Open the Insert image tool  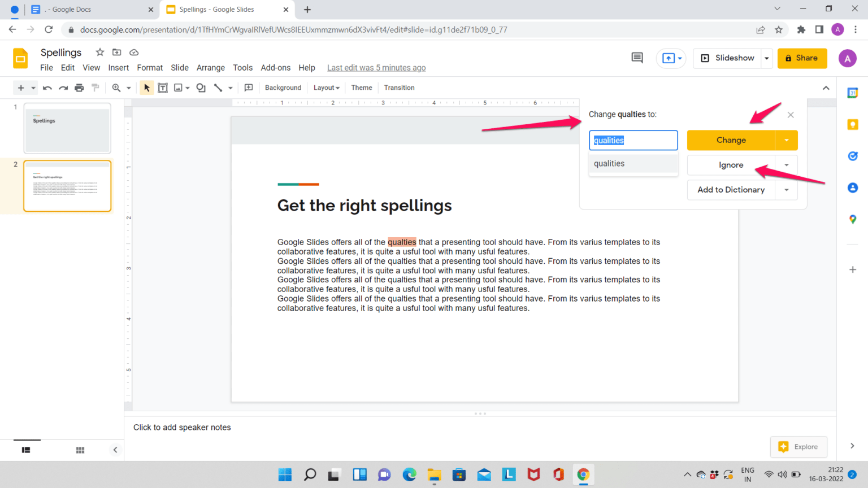click(177, 88)
